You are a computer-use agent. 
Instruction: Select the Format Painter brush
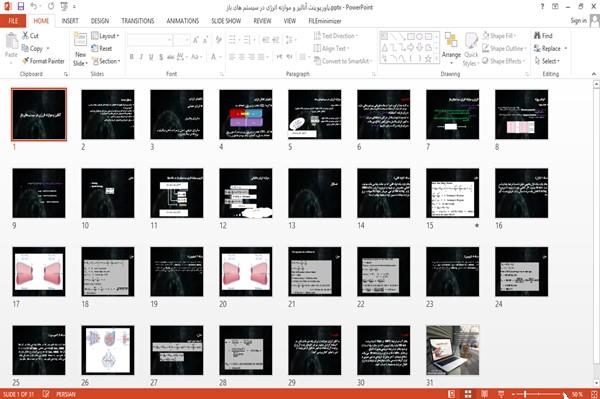pyautogui.click(x=43, y=61)
